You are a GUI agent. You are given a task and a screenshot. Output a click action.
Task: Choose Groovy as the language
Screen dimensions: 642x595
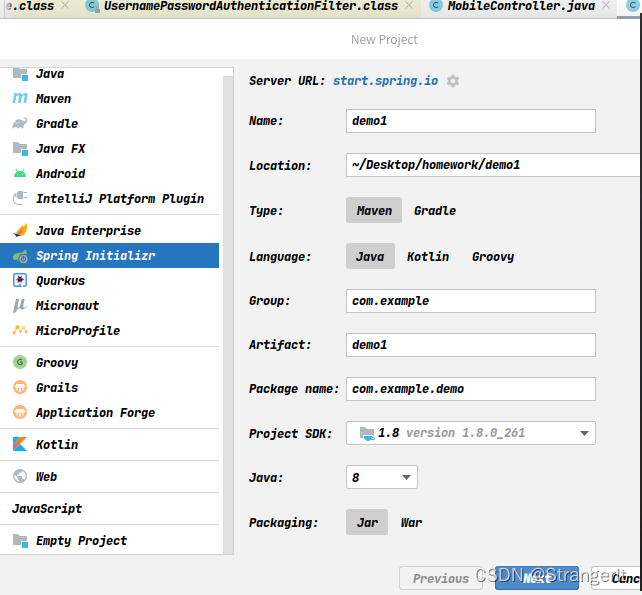[x=493, y=256]
